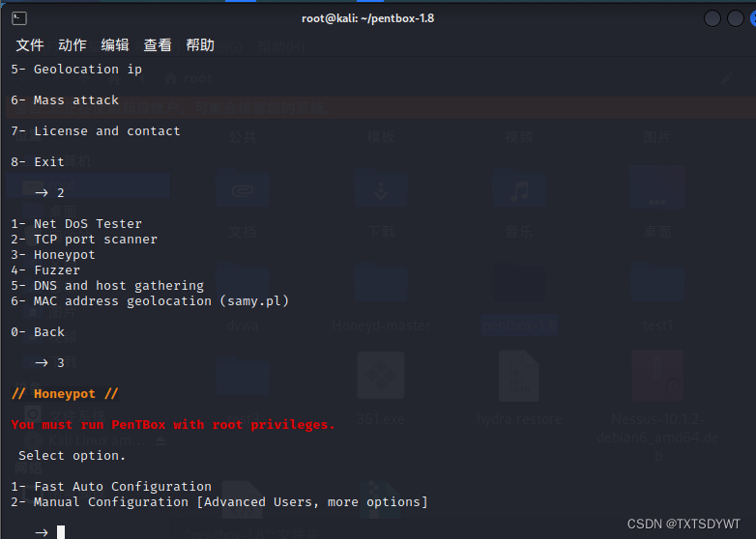Open the 编辑 menu

coord(115,45)
